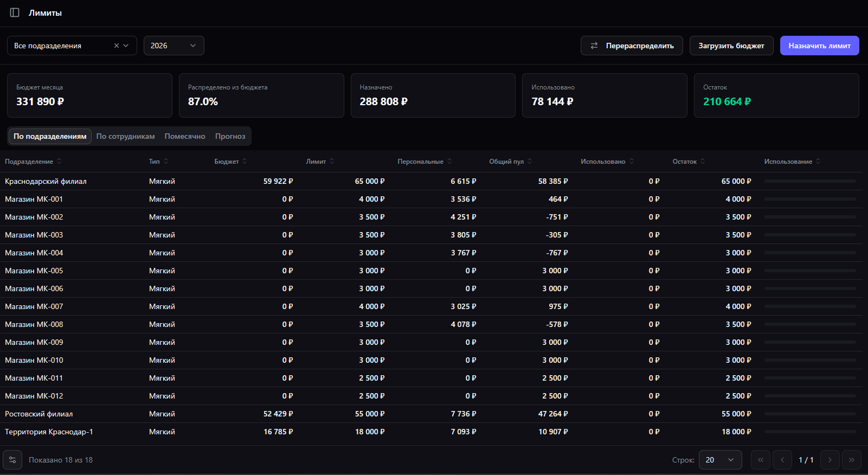
Task: Sort by 'Остаток' column icon
Action: [703, 161]
